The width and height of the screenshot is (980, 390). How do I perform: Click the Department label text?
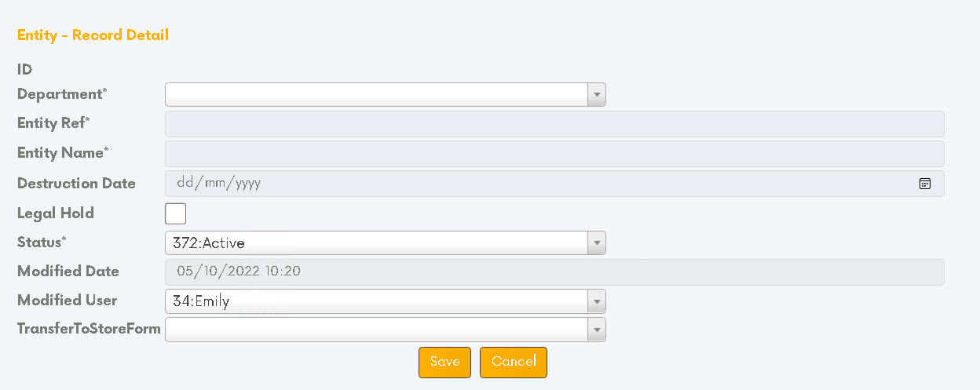point(62,94)
